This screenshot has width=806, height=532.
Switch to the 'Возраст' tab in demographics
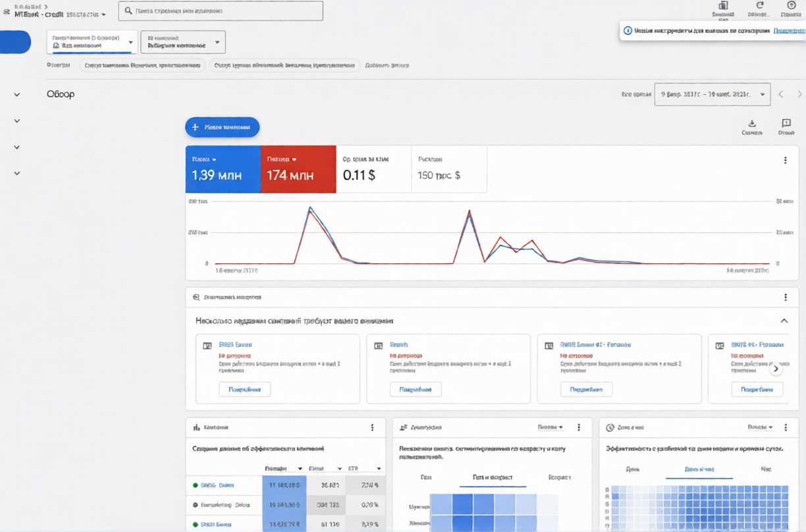[x=559, y=477]
